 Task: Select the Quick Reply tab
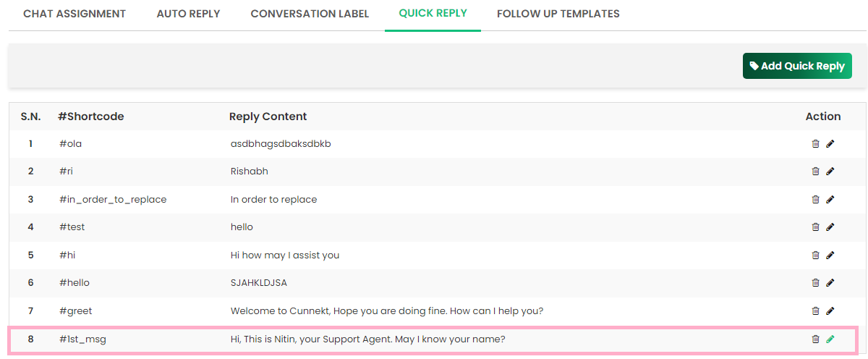(433, 13)
